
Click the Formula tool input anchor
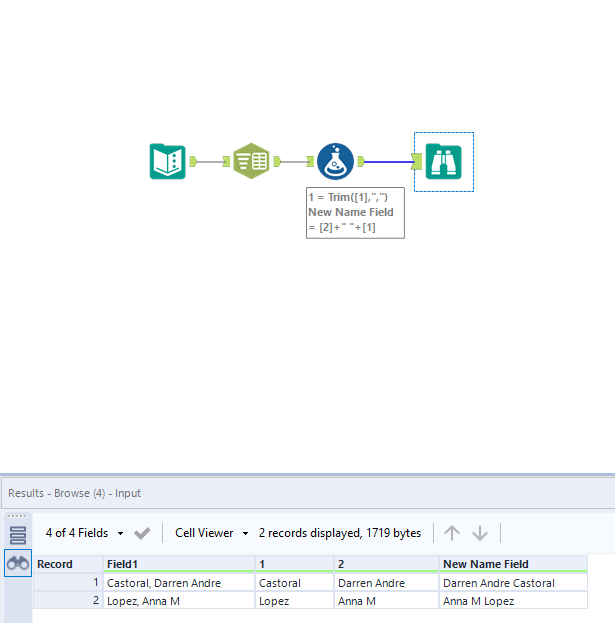tap(310, 161)
